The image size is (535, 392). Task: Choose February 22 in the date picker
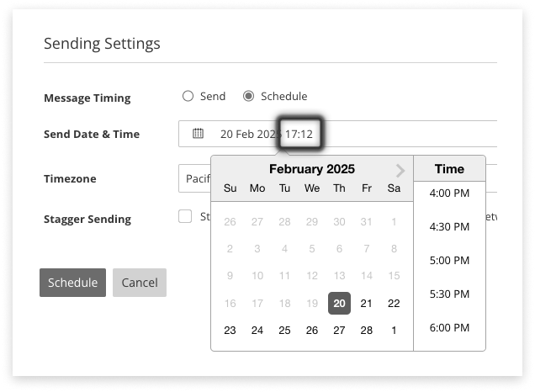[x=394, y=304]
